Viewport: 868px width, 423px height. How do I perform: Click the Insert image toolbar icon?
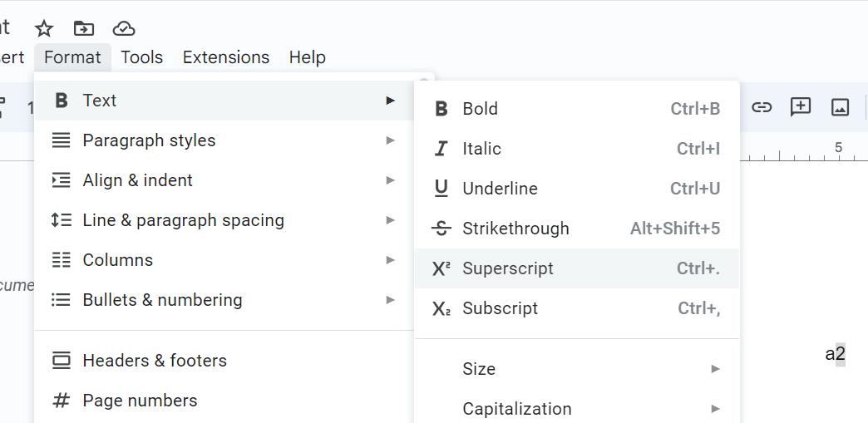(x=841, y=107)
